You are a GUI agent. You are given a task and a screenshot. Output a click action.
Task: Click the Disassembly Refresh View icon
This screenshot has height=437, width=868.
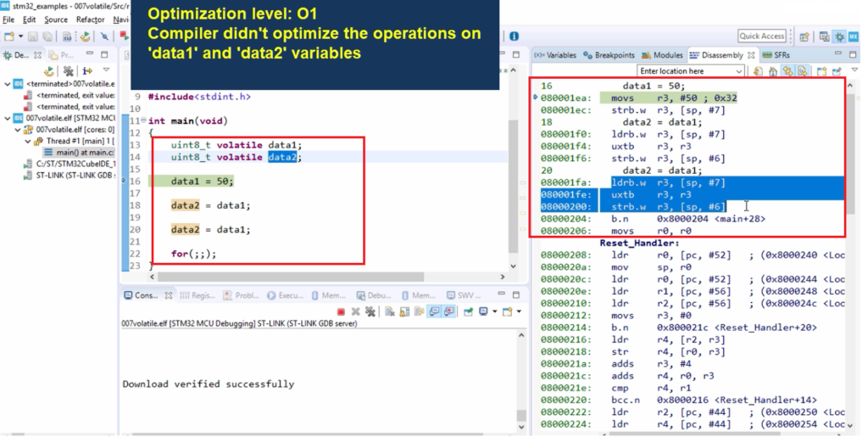[x=758, y=71]
